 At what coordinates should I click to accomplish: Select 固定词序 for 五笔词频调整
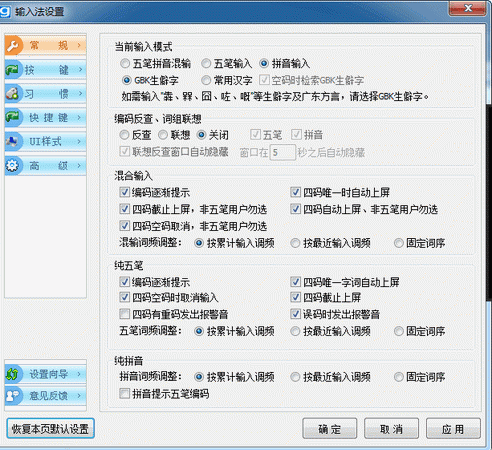pyautogui.click(x=419, y=331)
